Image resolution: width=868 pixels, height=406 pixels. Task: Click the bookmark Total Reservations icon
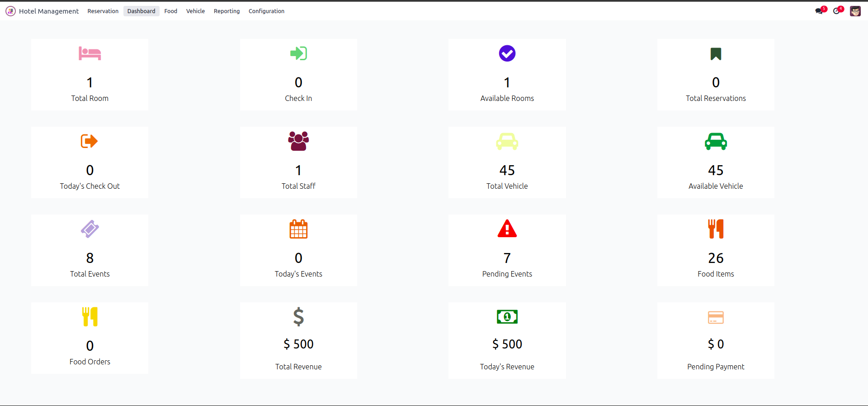(716, 54)
